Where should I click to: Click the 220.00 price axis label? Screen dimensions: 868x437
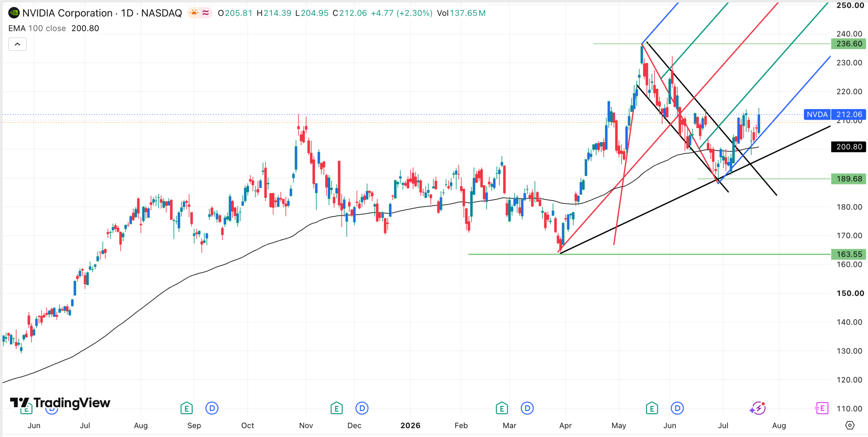[849, 92]
